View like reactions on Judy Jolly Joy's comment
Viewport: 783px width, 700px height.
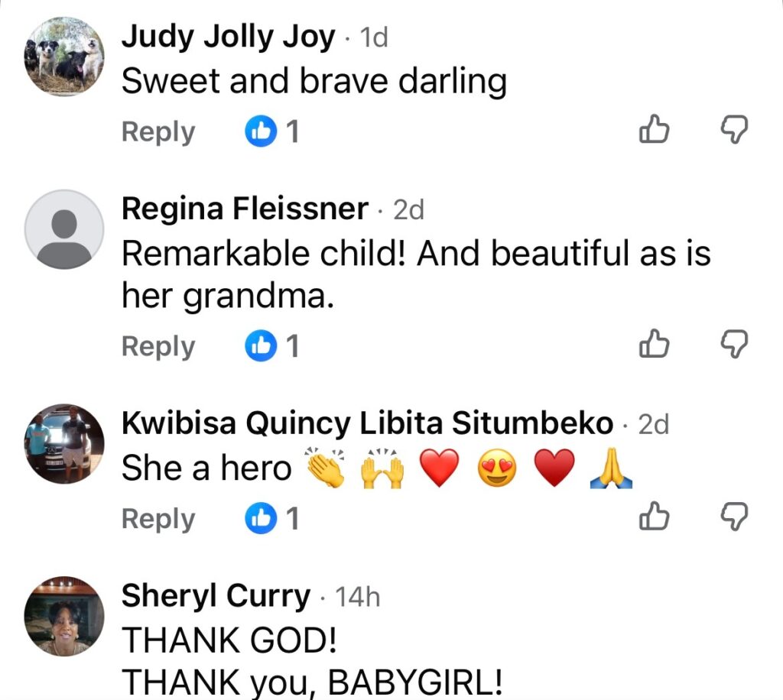coord(272,131)
